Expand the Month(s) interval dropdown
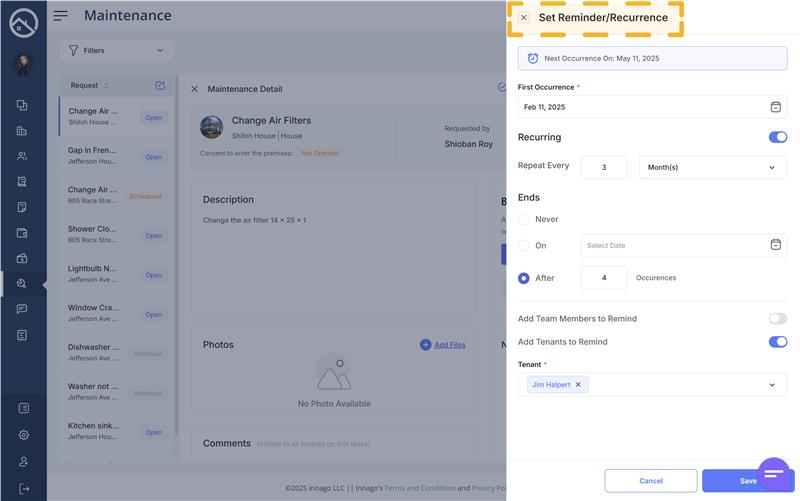Screen dimensions: 800x501 pos(712,168)
